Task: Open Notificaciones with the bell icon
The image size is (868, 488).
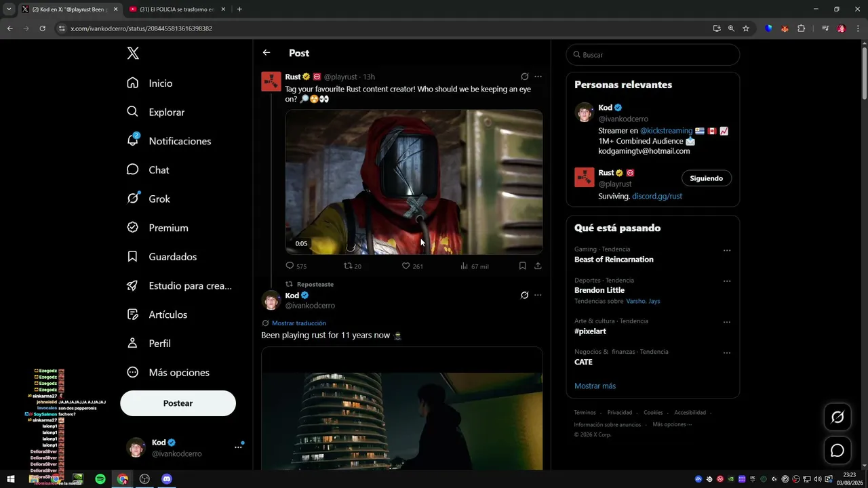Action: point(169,141)
